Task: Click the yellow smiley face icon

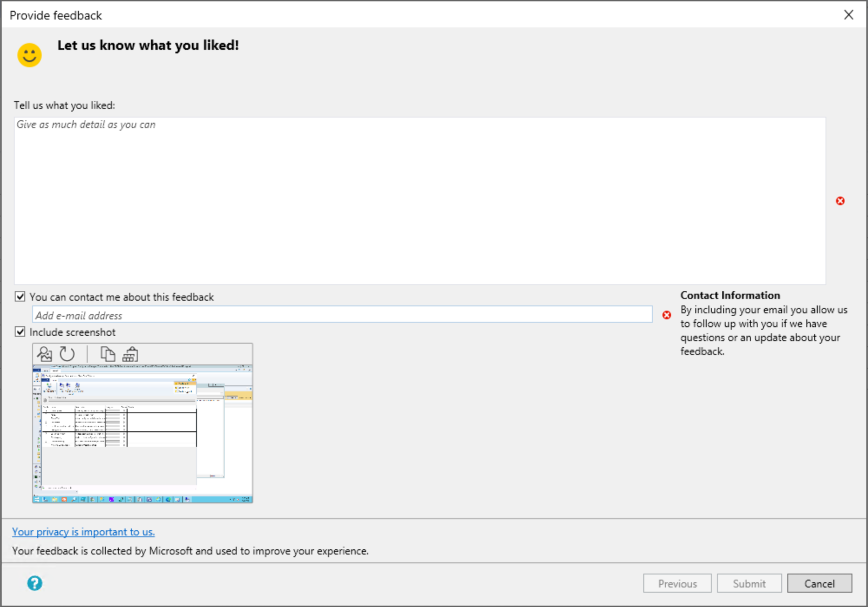Action: coord(29,55)
